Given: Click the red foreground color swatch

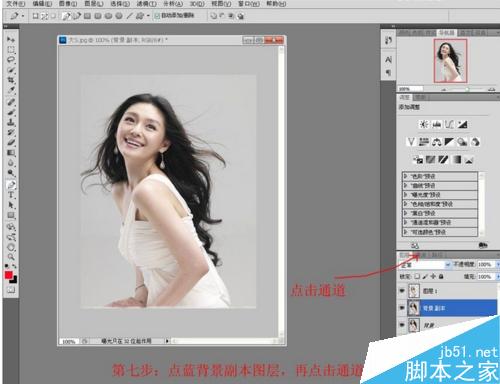Looking at the screenshot, I should pyautogui.click(x=8, y=275).
